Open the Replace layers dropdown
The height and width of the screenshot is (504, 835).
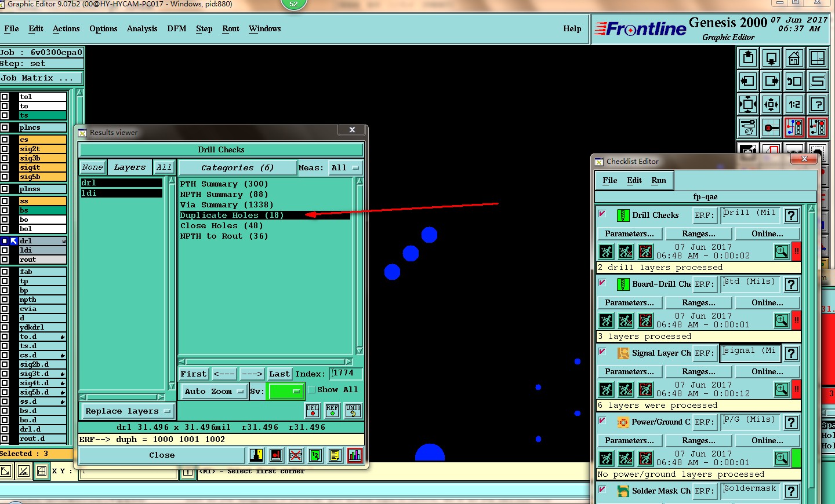tap(128, 411)
